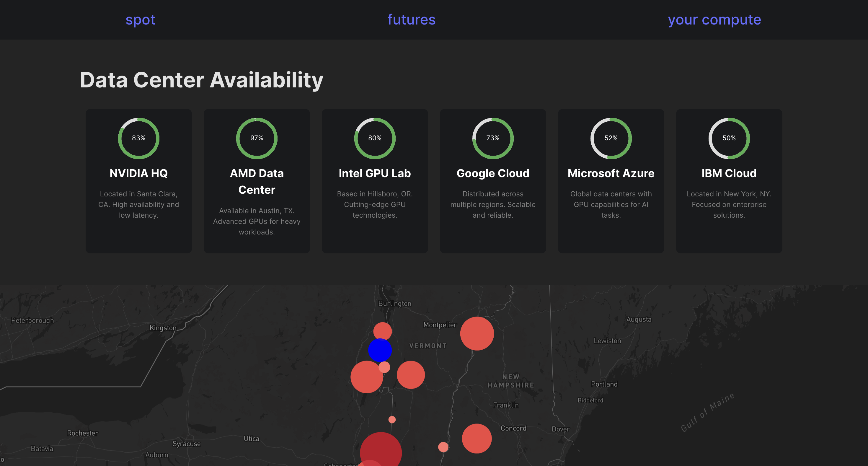Click Microsoft Azure 52% availability ring

click(611, 138)
